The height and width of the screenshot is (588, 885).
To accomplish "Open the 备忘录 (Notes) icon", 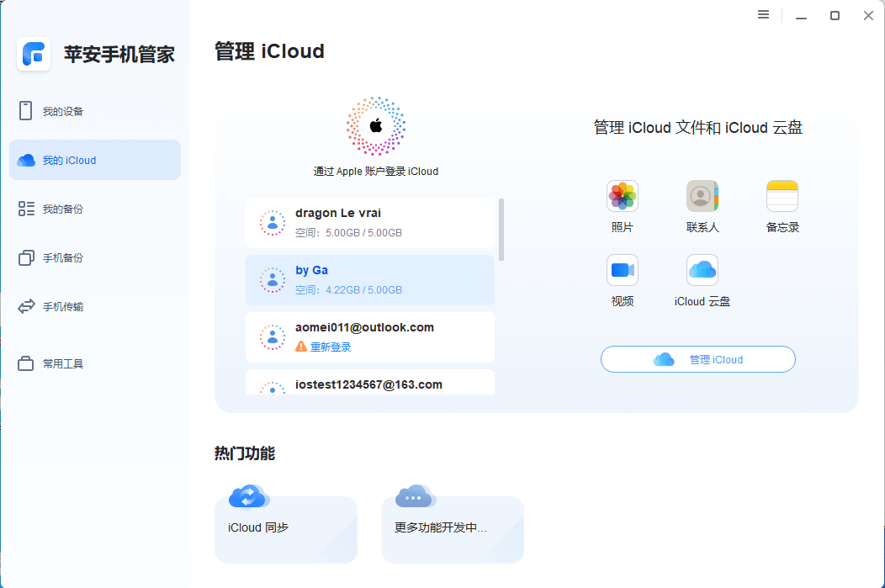I will click(782, 195).
